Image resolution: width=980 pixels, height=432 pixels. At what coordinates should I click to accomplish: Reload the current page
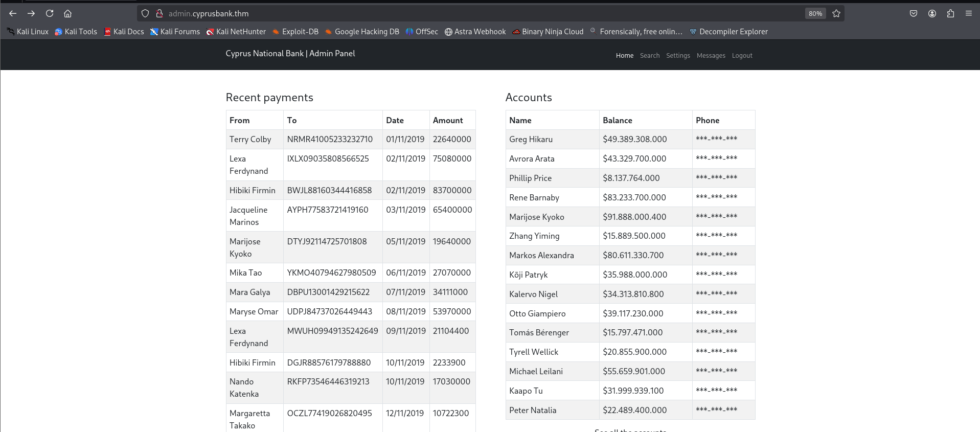tap(50, 14)
